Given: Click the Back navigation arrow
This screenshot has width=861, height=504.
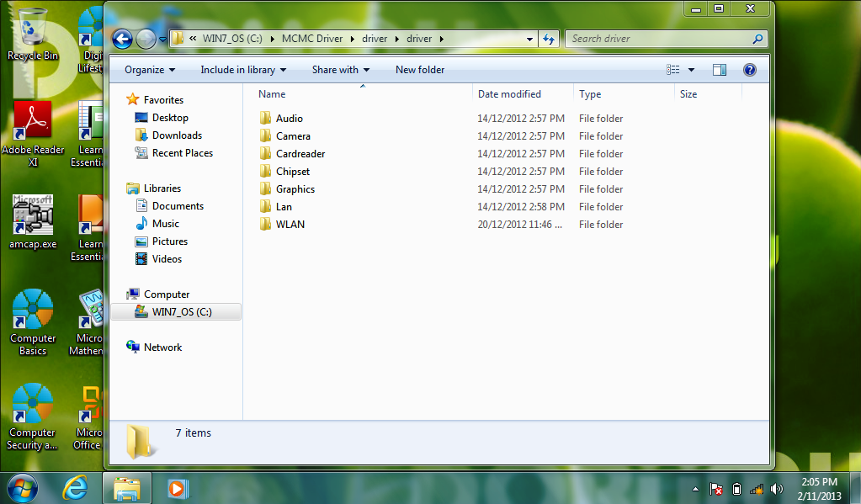Looking at the screenshot, I should point(120,39).
